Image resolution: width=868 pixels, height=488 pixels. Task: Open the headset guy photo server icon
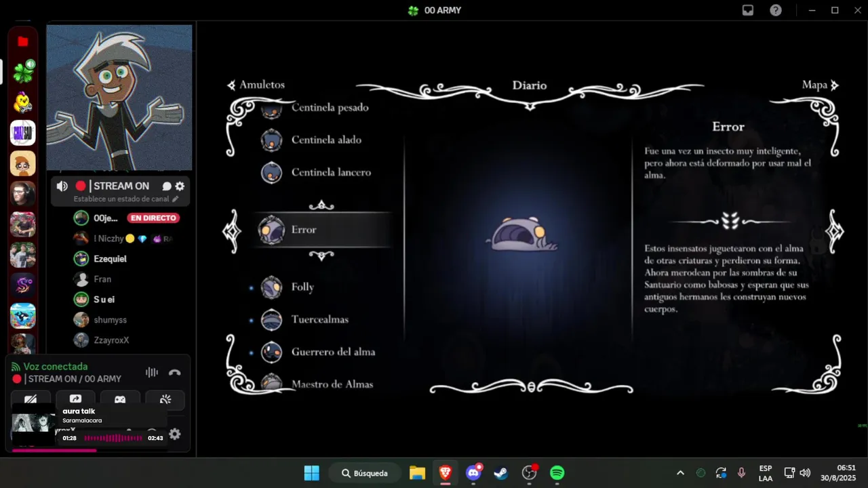pos(22,194)
